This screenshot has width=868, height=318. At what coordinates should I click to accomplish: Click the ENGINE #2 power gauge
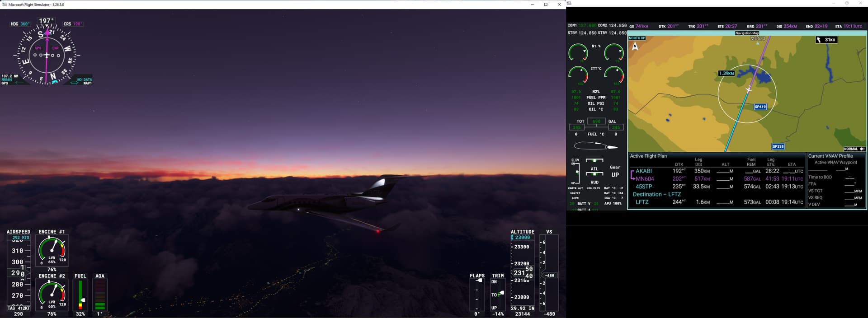click(52, 295)
